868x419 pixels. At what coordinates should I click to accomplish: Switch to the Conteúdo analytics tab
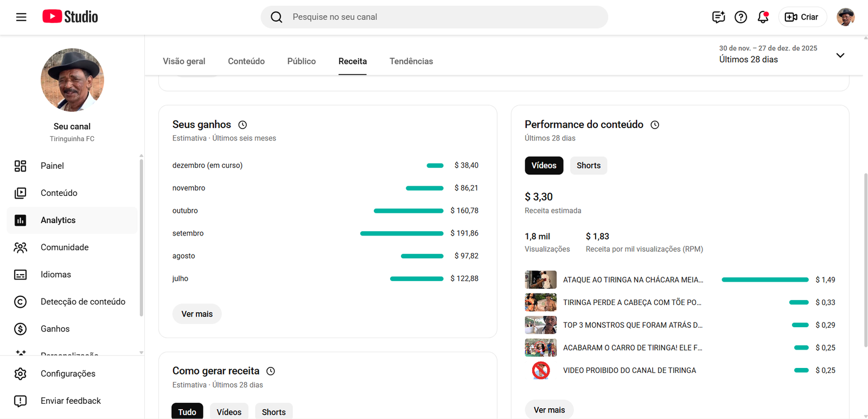point(246,61)
